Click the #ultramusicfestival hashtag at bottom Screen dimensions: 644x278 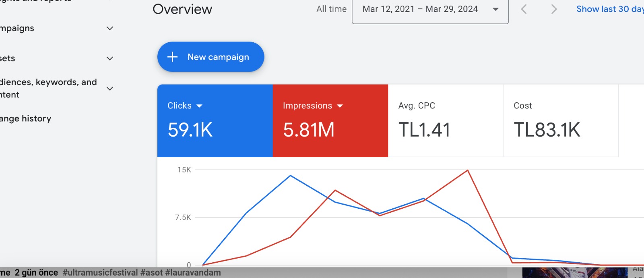[x=100, y=273]
